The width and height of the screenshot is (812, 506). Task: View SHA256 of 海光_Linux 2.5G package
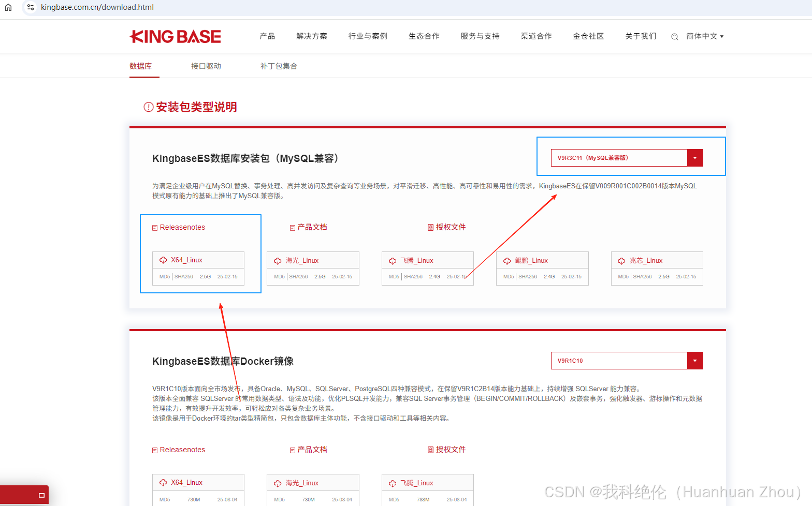[x=298, y=277]
